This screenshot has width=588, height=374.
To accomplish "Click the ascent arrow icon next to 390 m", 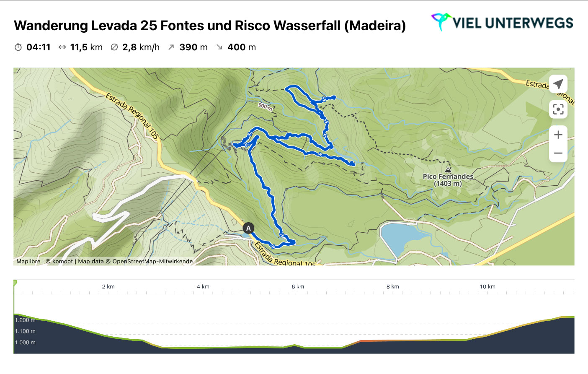I will (x=170, y=47).
